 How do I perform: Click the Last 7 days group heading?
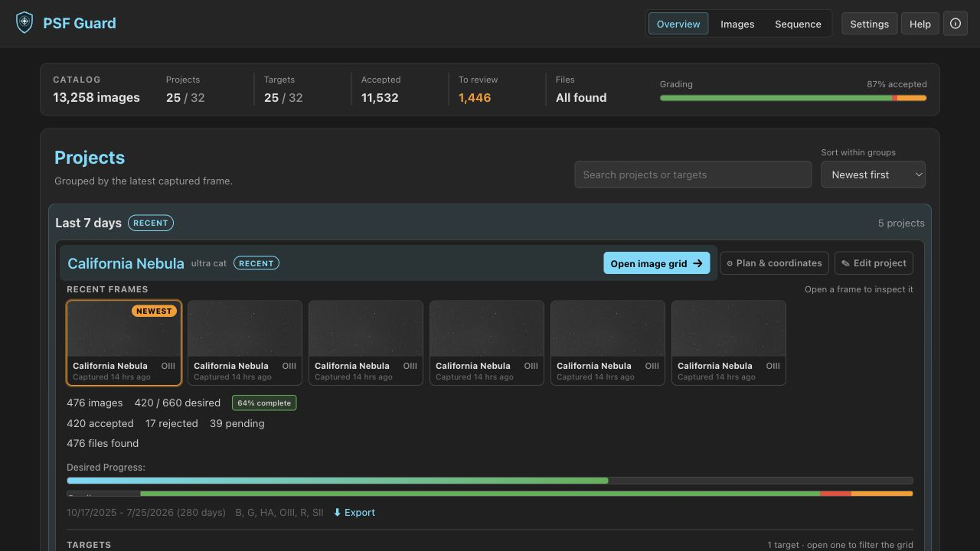point(88,223)
